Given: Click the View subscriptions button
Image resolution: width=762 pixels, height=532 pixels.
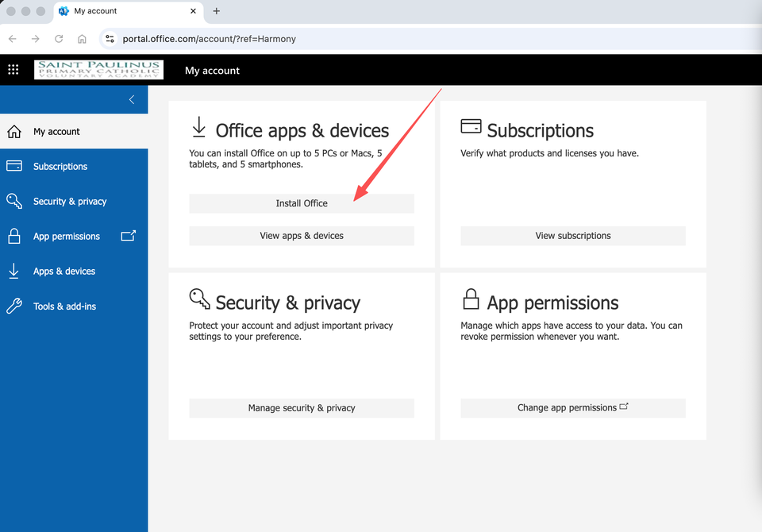Looking at the screenshot, I should [572, 236].
